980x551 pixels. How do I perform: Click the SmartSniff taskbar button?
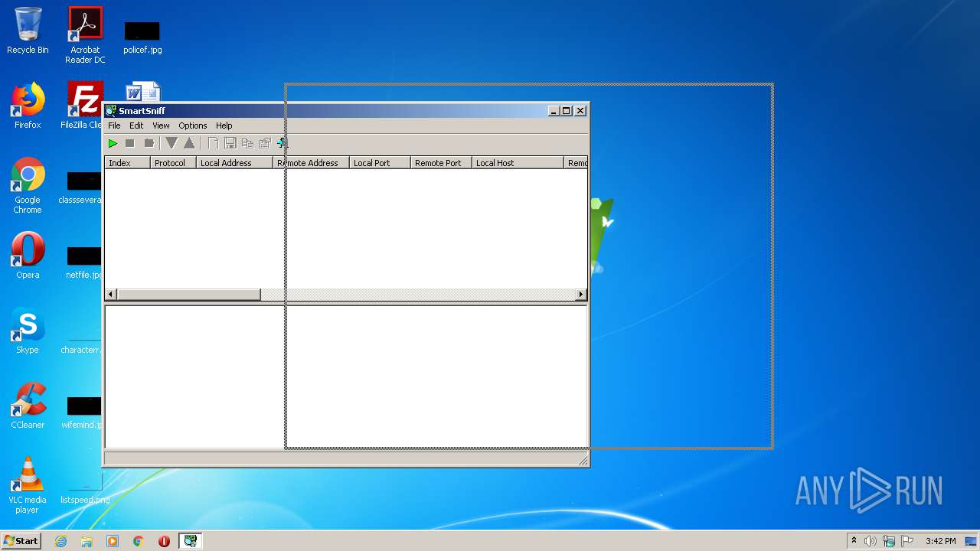coord(190,541)
